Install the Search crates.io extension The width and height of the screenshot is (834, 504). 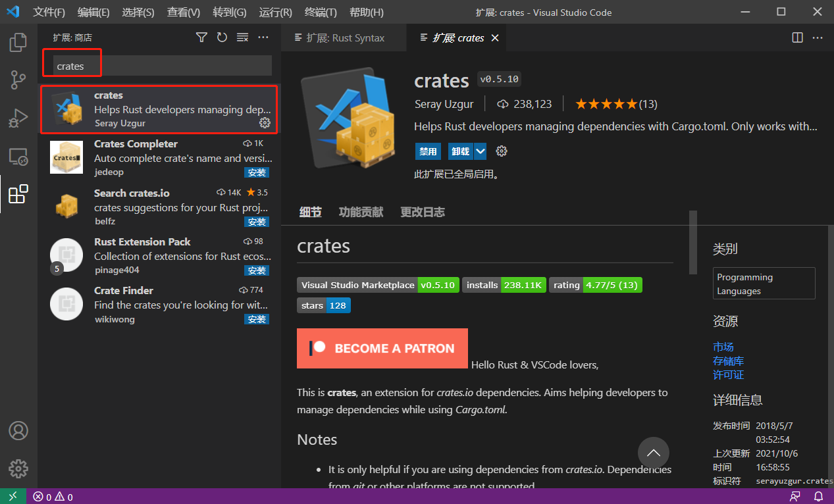[257, 222]
